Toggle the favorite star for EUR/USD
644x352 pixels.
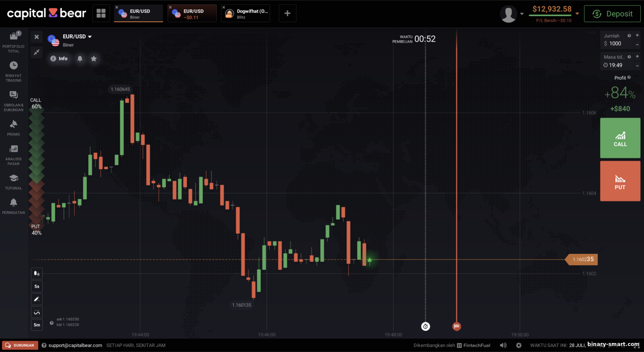point(94,59)
